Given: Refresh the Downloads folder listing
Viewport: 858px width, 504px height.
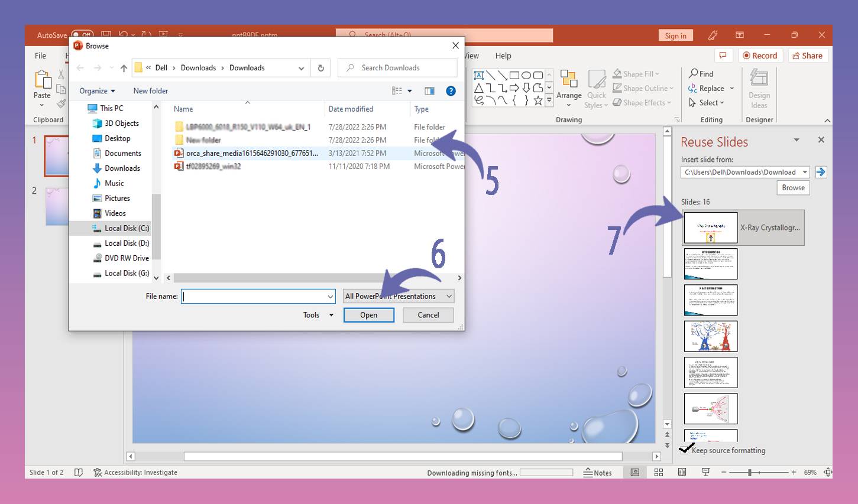Looking at the screenshot, I should [320, 68].
